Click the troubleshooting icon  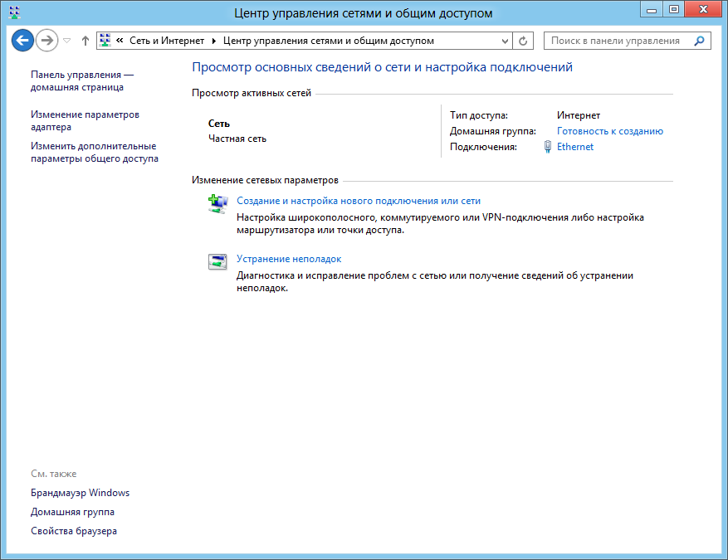coord(217,262)
